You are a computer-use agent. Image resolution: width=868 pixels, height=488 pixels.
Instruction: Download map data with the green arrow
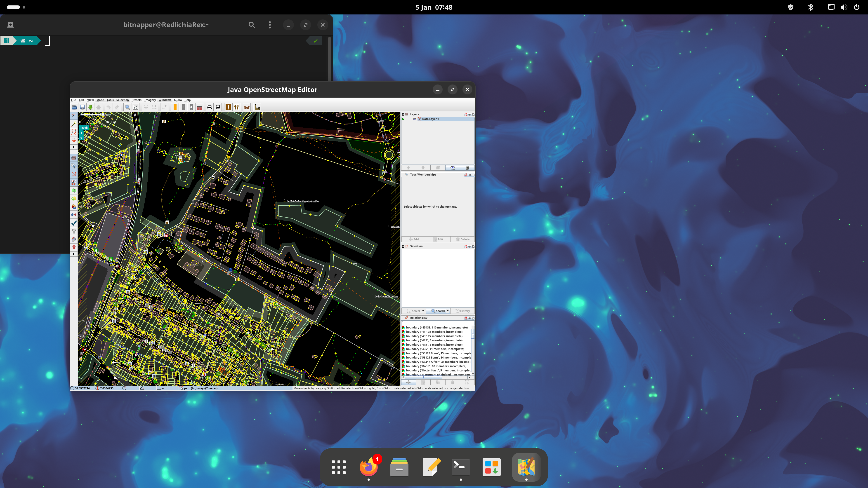point(90,107)
